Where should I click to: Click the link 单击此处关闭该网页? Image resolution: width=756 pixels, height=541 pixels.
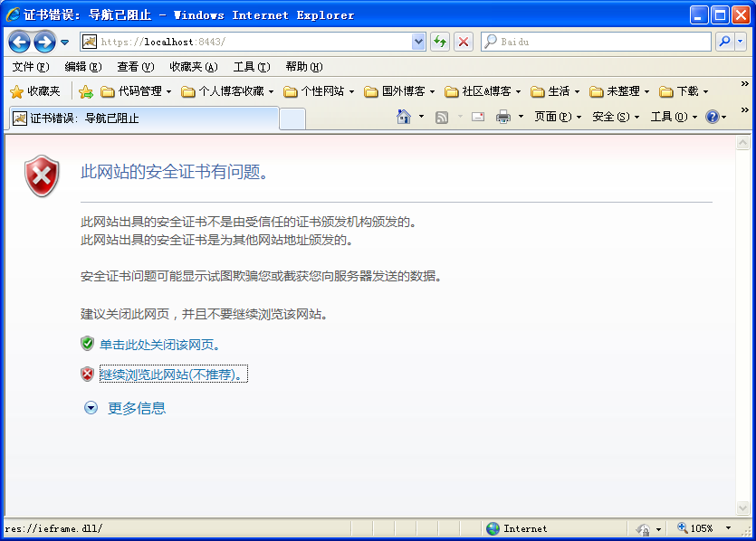pos(159,345)
